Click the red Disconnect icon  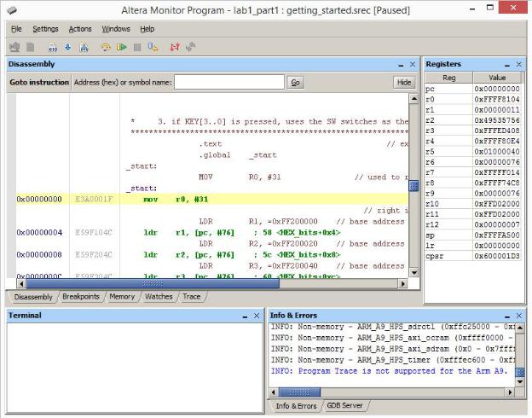point(175,47)
